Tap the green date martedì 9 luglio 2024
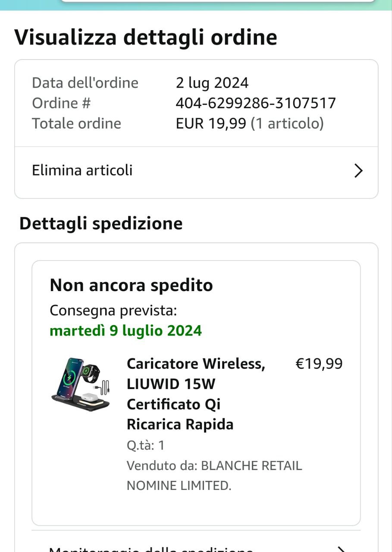 (x=126, y=331)
